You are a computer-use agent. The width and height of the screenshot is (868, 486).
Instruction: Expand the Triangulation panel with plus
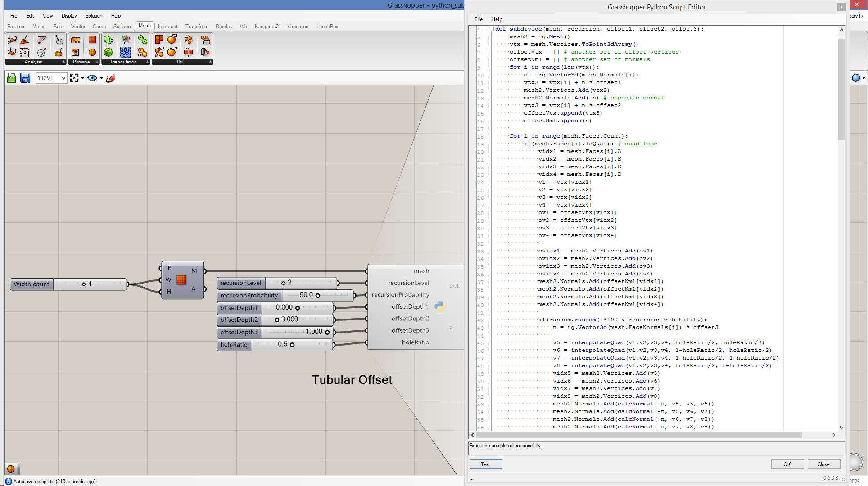point(147,62)
